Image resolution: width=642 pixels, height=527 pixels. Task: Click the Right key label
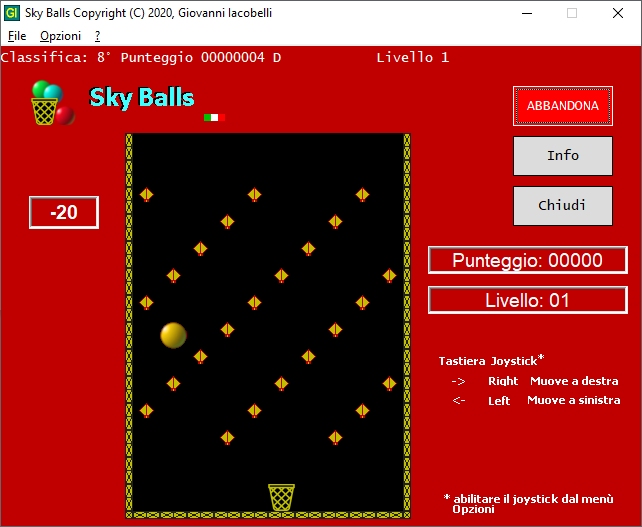point(503,381)
